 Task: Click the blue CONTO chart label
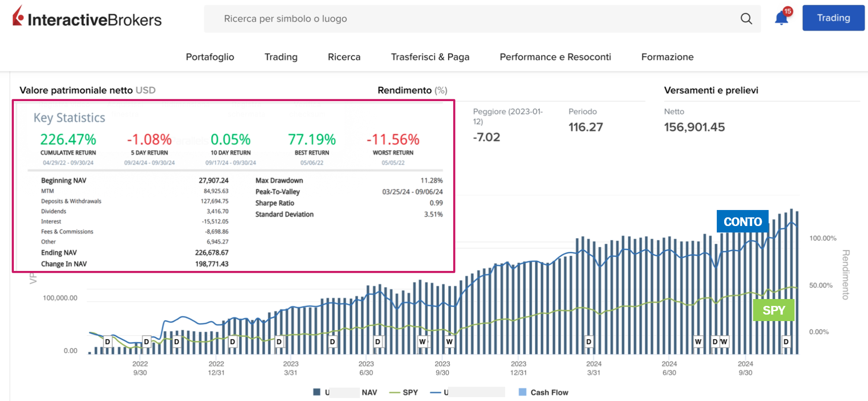point(742,222)
